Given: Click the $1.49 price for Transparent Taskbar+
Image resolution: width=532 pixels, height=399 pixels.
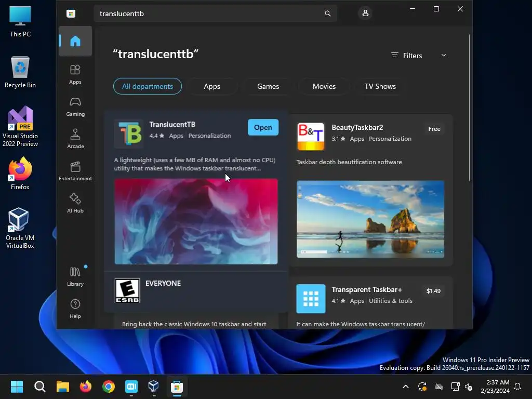Looking at the screenshot, I should tap(433, 291).
